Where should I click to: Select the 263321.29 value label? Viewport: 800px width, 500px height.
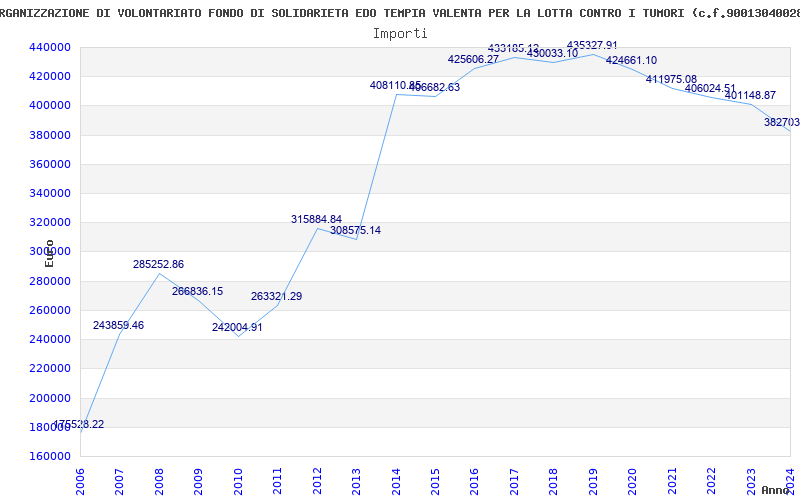277,296
